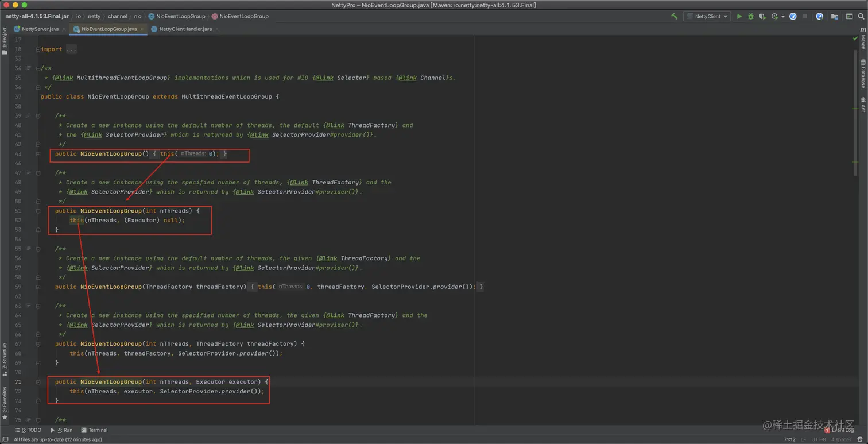Click the folded import ellipsis
This screenshot has height=444, width=868.
[x=71, y=49]
